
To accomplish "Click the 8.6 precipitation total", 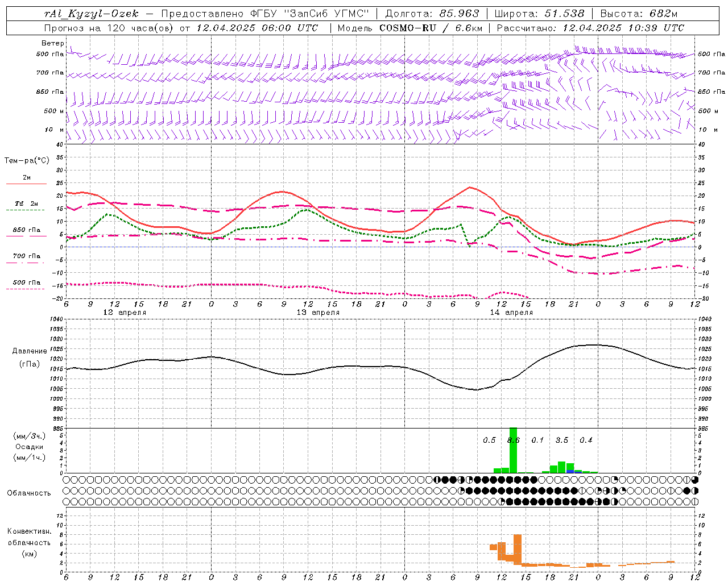I will point(513,440).
